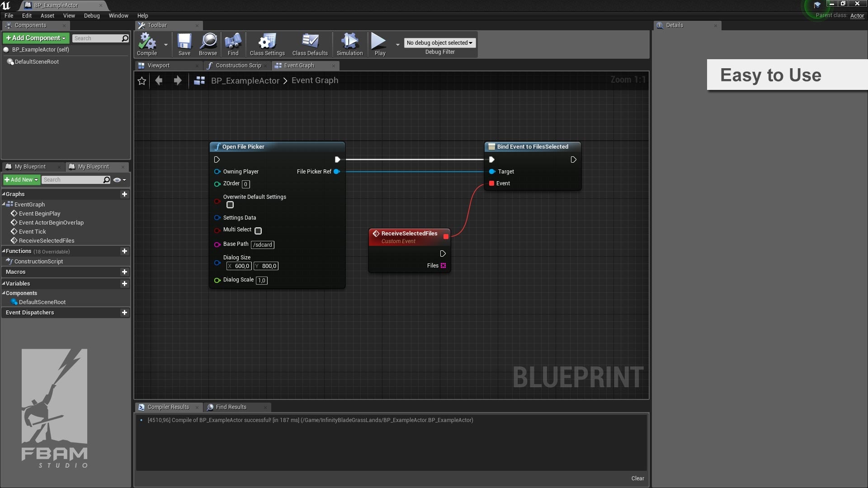Collapse the Variables section
The height and width of the screenshot is (488, 868).
(x=4, y=283)
